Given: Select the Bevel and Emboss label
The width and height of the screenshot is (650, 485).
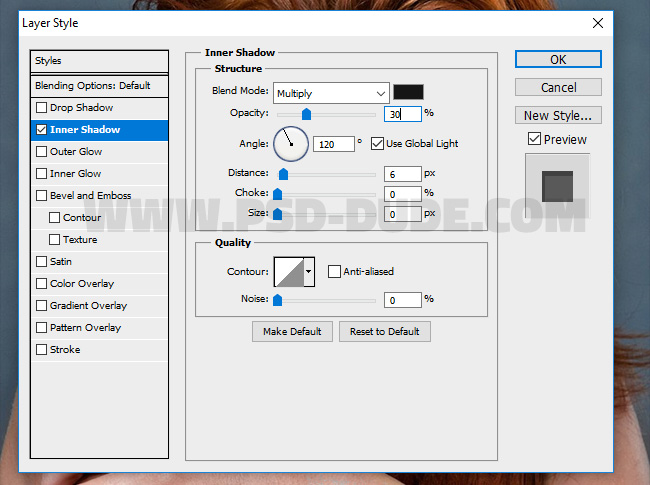Looking at the screenshot, I should tap(90, 196).
